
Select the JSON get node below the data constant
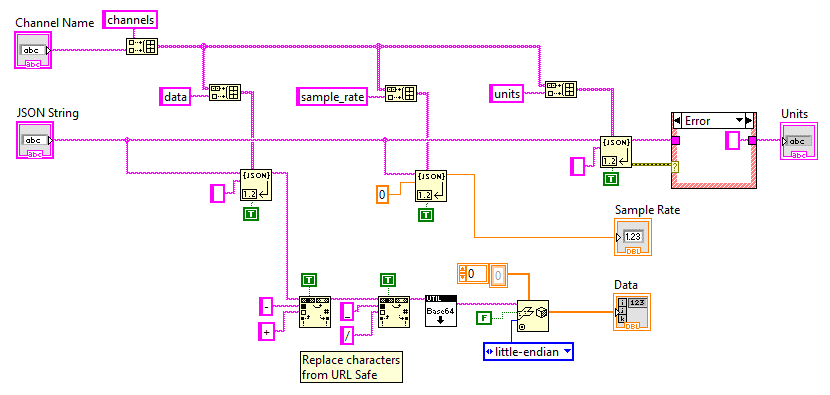(256, 185)
